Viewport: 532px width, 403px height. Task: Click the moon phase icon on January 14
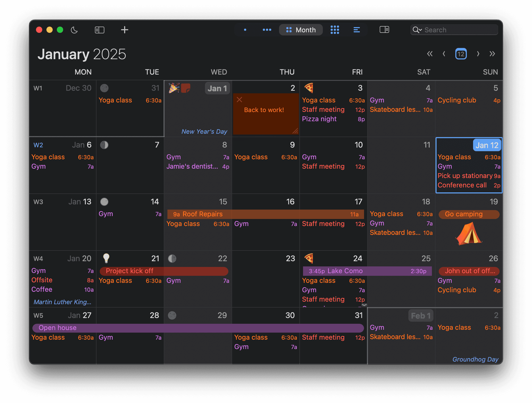(x=104, y=202)
